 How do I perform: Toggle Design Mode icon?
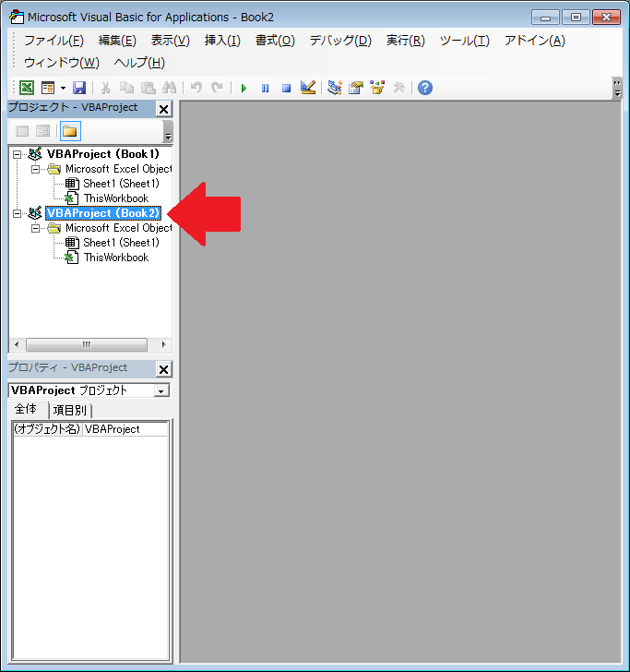(x=308, y=88)
